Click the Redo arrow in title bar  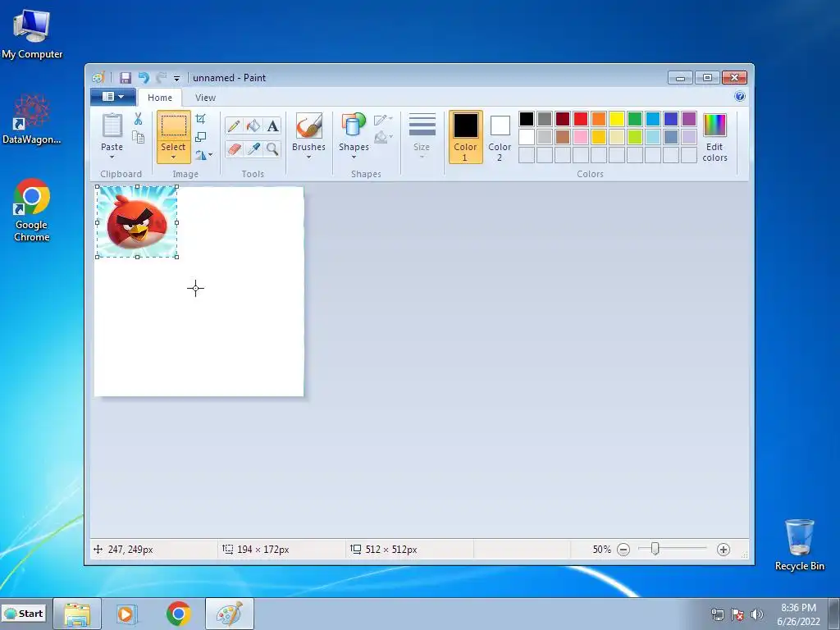161,78
